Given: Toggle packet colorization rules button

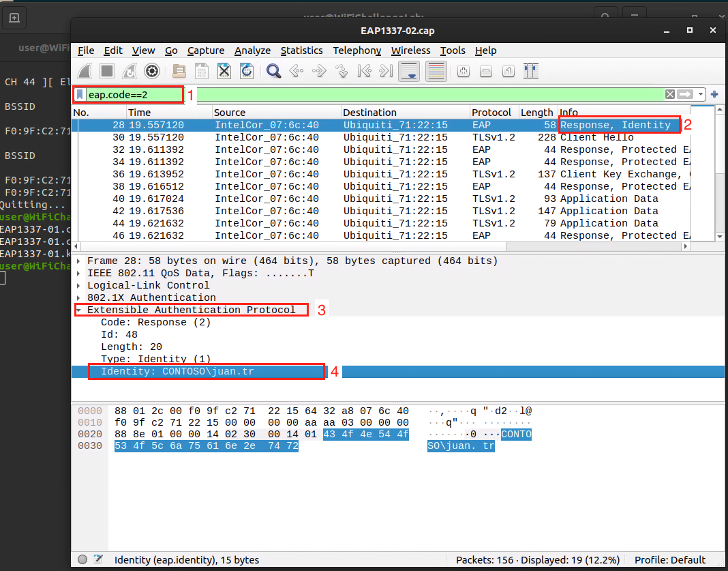Looking at the screenshot, I should (x=436, y=71).
